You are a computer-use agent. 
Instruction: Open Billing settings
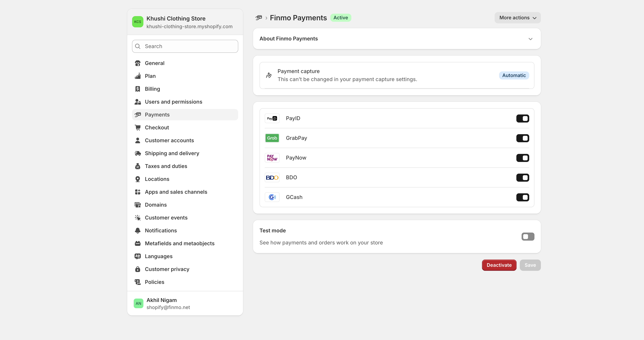pos(185,89)
